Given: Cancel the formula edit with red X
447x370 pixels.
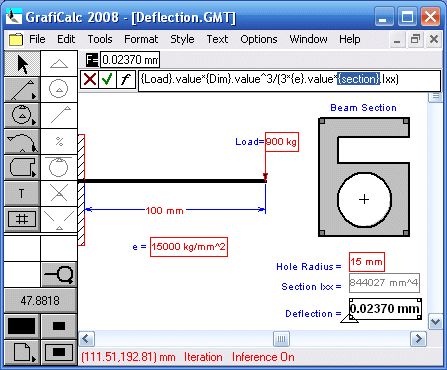Looking at the screenshot, I should click(x=90, y=80).
